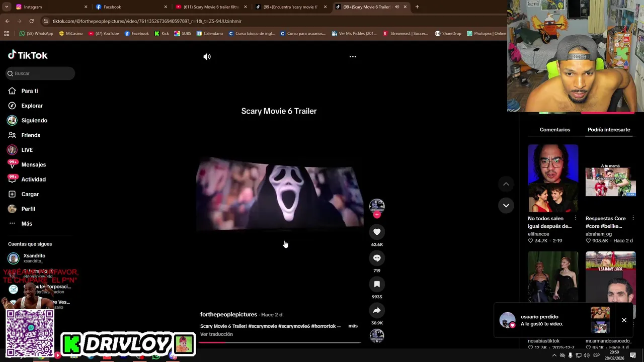Share the video using the arrow icon
This screenshot has height=362, width=644.
(x=377, y=310)
